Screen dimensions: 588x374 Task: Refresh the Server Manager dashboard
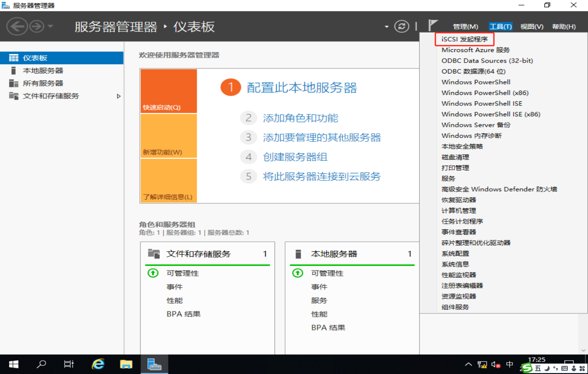click(x=401, y=27)
